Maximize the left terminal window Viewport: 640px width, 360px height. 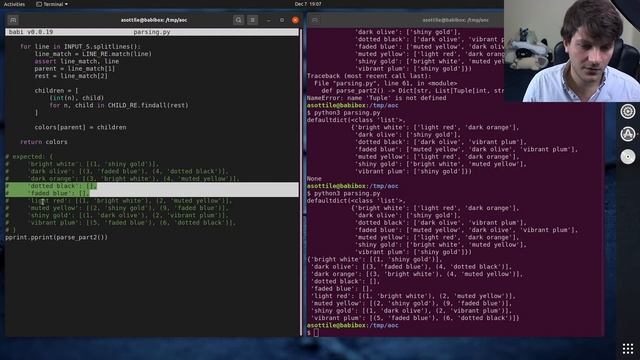tap(282, 20)
